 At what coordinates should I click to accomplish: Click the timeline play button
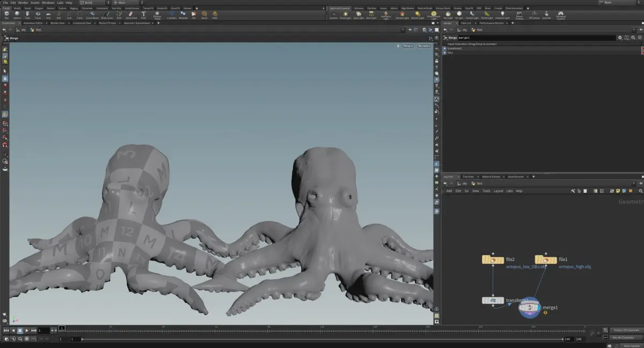(27, 330)
